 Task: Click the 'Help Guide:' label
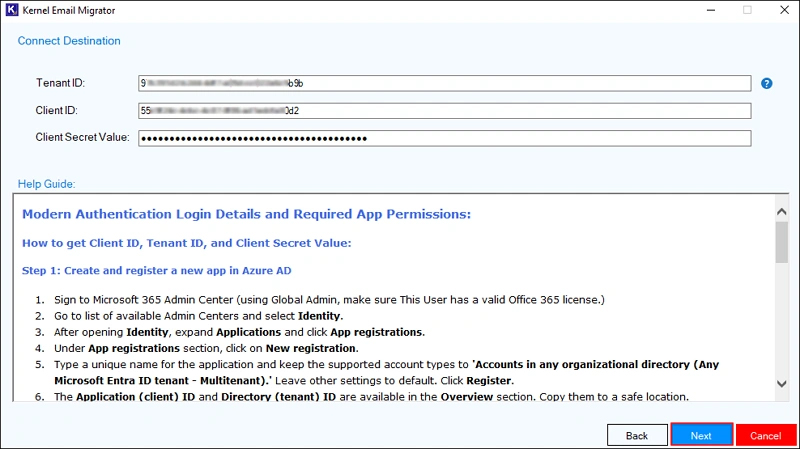[x=46, y=184]
